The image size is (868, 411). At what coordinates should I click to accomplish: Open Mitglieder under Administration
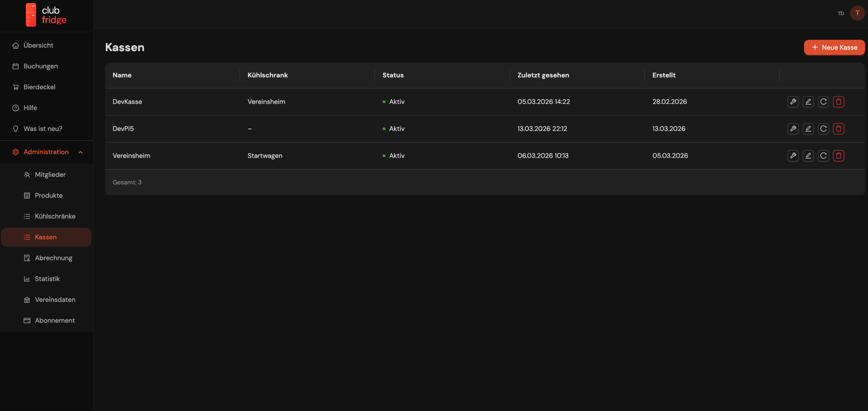coord(50,175)
